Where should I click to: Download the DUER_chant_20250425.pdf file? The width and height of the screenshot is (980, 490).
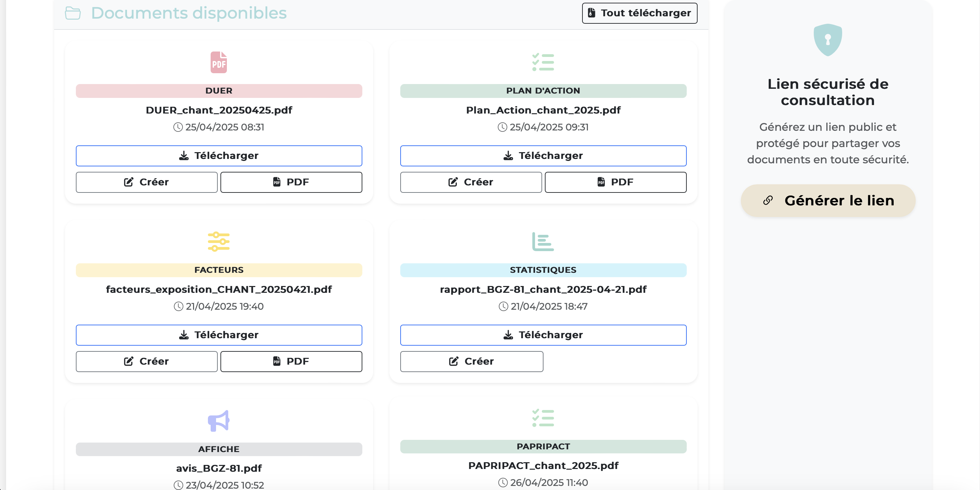[219, 156]
